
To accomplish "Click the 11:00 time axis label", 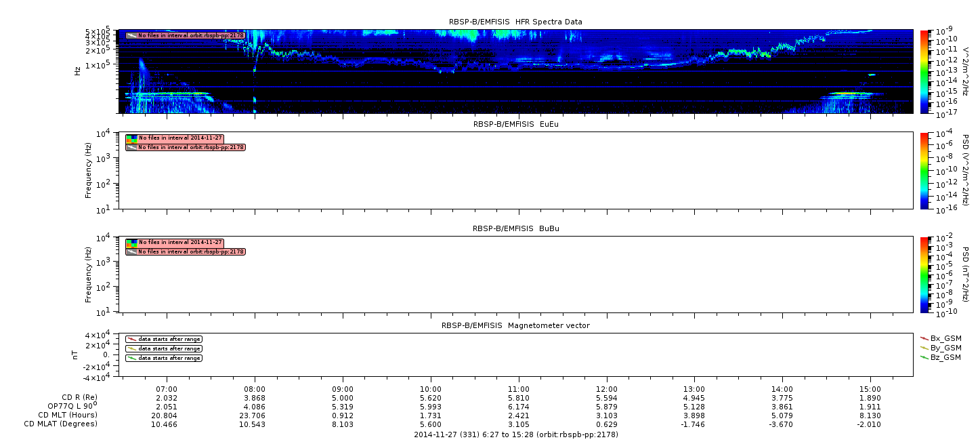I will (518, 389).
